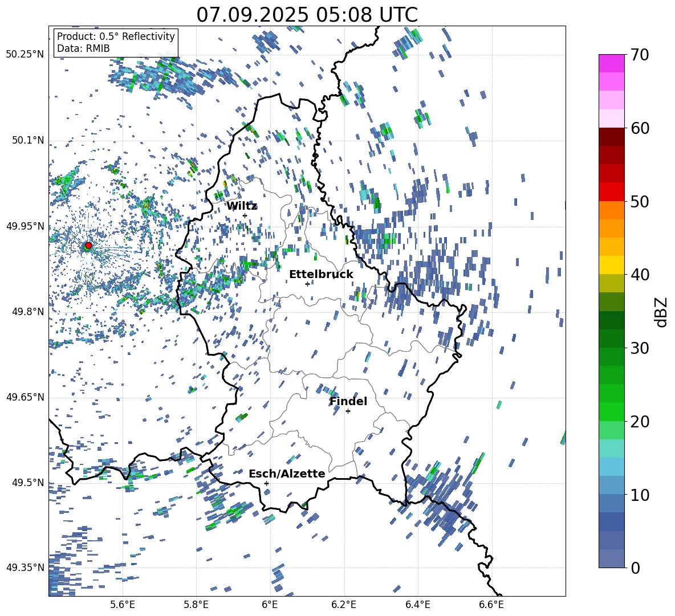Click the 6.4°E longitude label
This screenshot has width=675, height=616.
coord(417,605)
